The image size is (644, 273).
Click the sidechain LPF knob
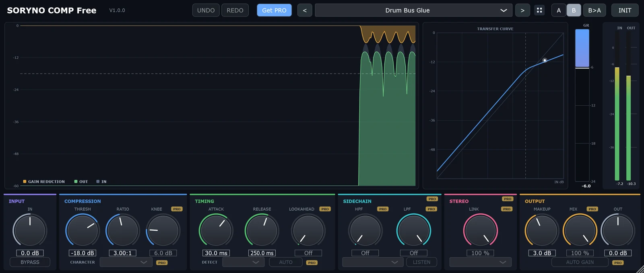tap(414, 230)
